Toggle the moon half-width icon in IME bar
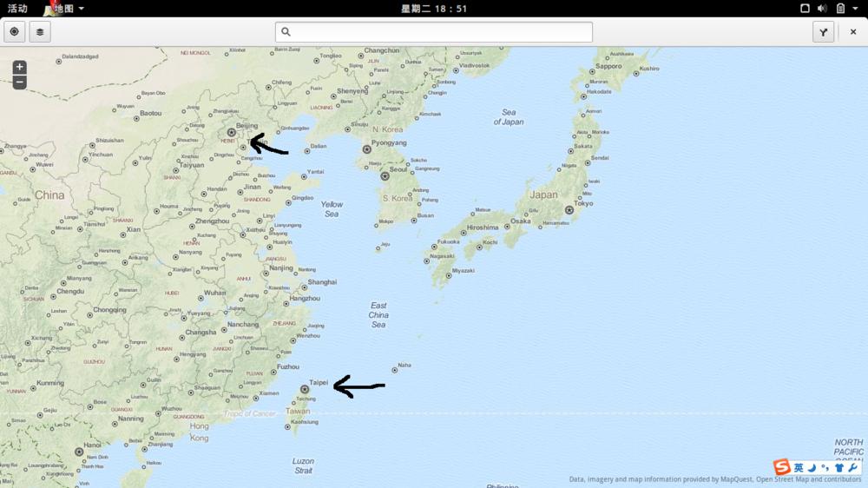868x488 pixels. click(x=812, y=467)
